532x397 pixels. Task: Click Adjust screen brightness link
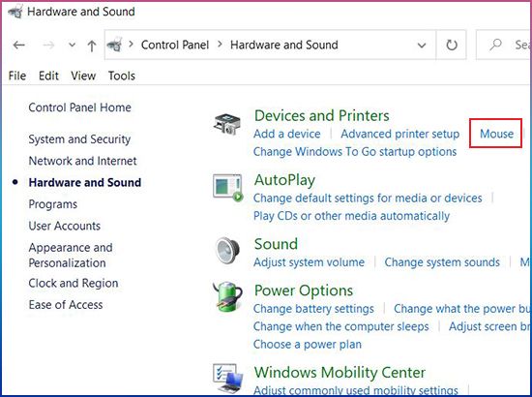(x=490, y=326)
